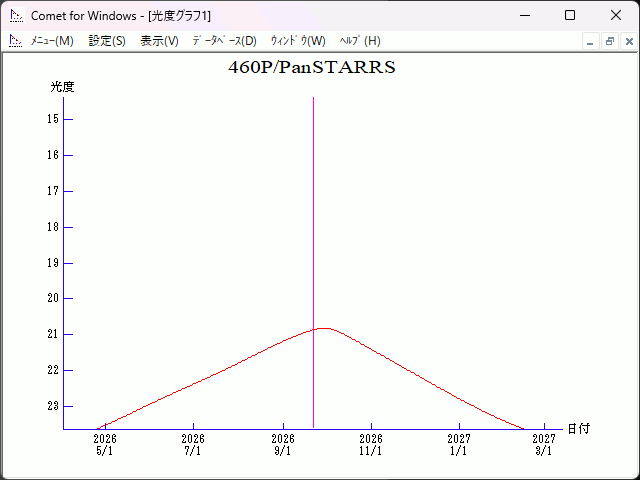The image size is (640, 480).
Task: Click the magnitude 22 axis label
Action: point(53,370)
